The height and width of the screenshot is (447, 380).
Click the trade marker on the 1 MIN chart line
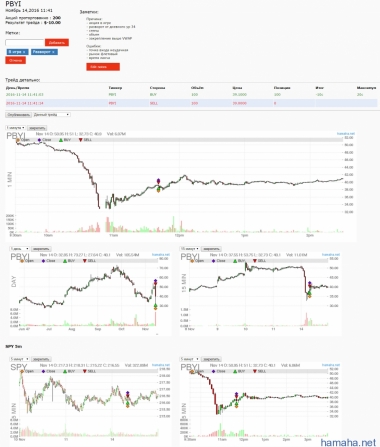tap(158, 186)
